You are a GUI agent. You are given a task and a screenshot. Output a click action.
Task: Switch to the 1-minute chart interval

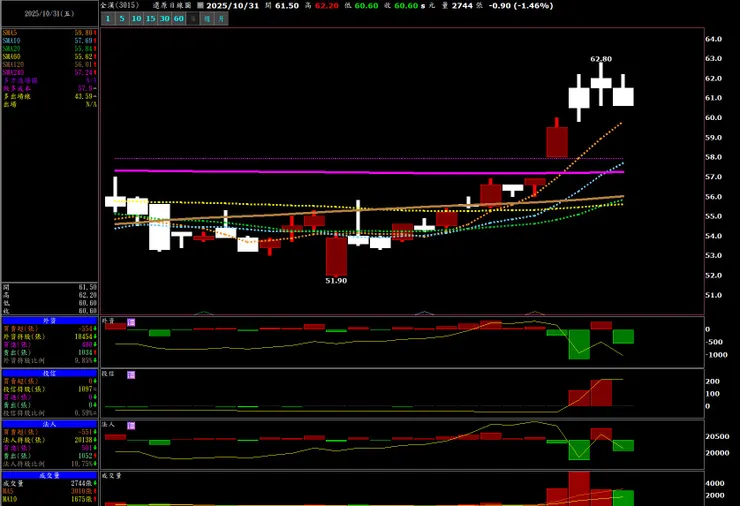click(x=108, y=19)
